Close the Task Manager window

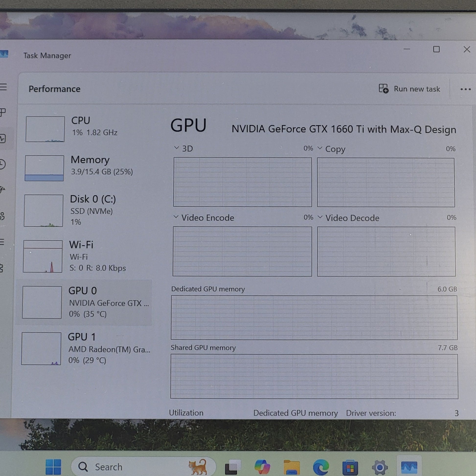click(x=467, y=49)
